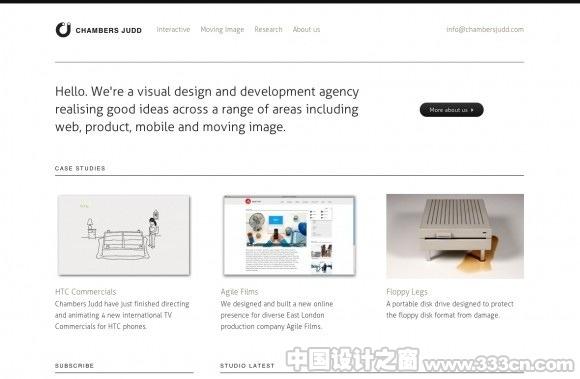Click the info@chambersjudd.com email link
580x379 pixels.
tap(485, 29)
